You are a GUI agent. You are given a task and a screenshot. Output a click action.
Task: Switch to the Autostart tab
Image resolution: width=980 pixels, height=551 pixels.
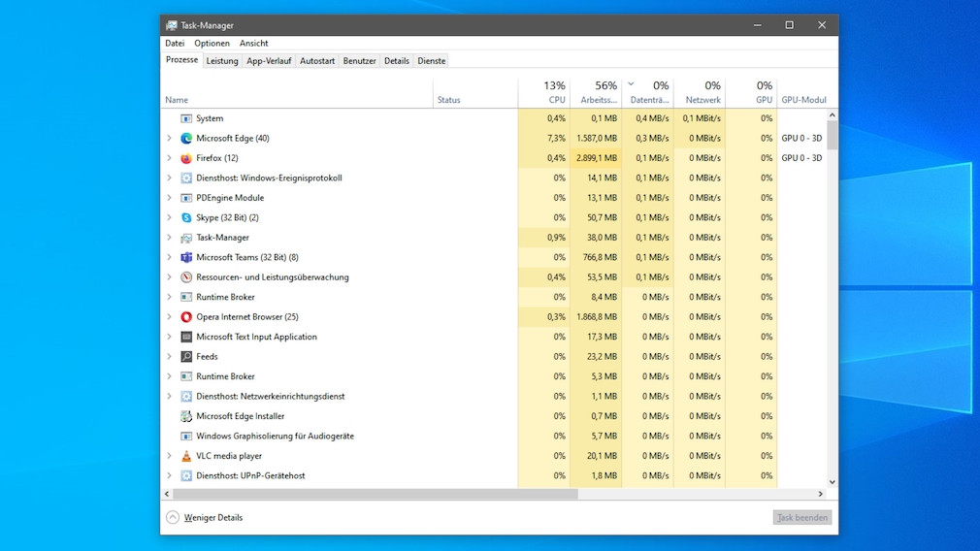tap(317, 60)
